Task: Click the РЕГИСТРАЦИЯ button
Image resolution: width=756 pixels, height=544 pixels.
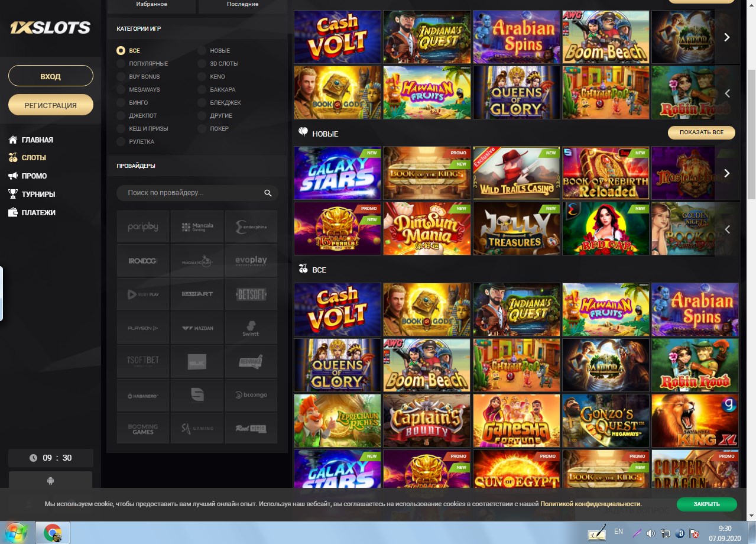Action: click(51, 105)
